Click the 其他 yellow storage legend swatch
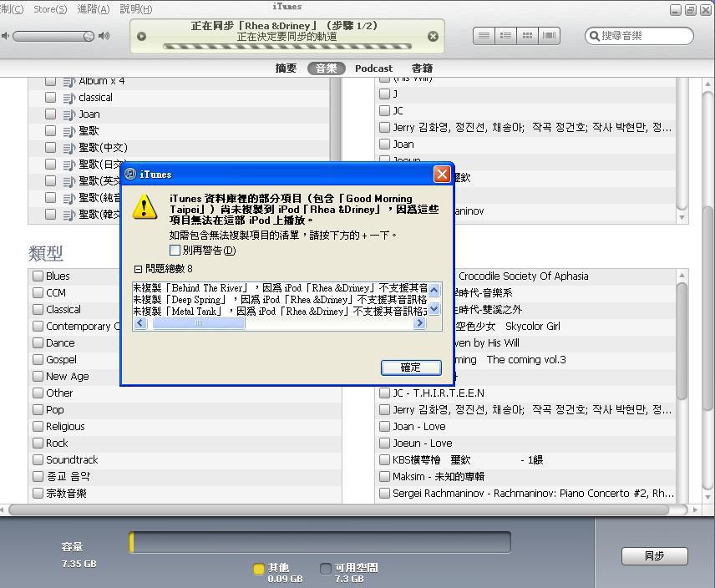The height and width of the screenshot is (588, 715). (x=259, y=569)
